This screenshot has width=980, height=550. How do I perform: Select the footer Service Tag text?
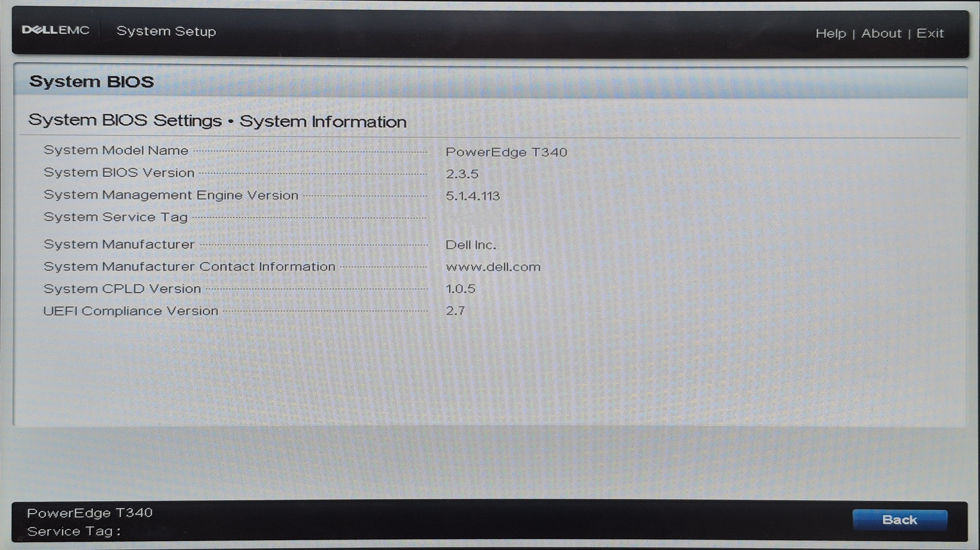coord(74,531)
